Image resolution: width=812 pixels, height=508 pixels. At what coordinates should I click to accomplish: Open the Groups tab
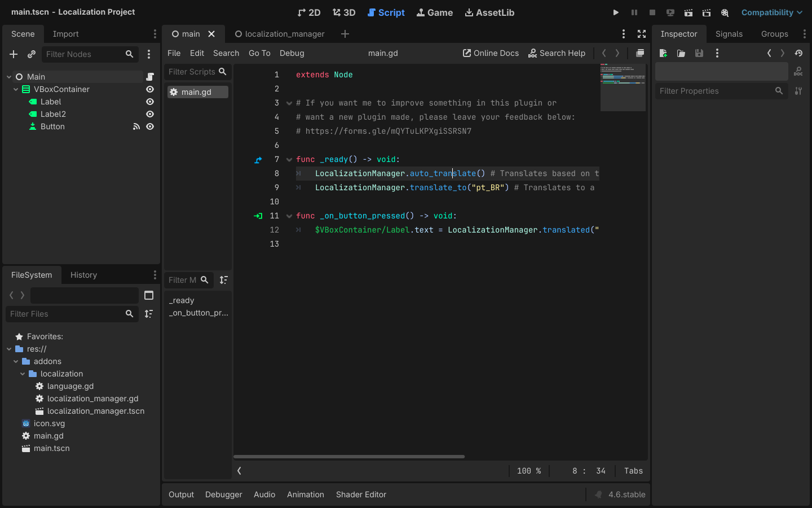click(x=775, y=34)
